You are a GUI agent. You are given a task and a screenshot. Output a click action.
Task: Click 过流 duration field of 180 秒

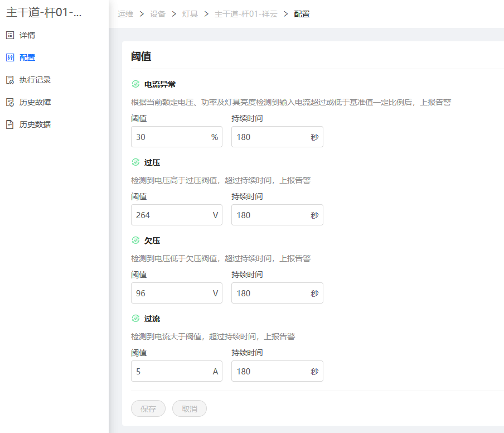277,371
